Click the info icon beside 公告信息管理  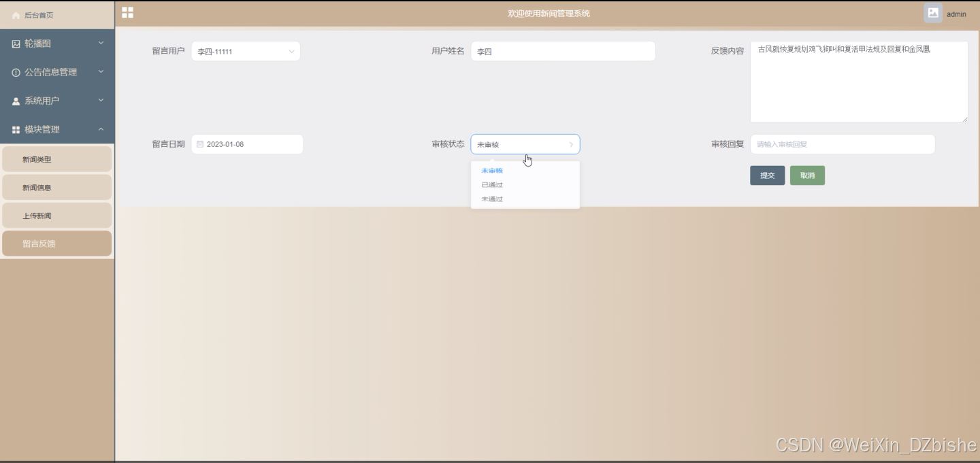[16, 72]
